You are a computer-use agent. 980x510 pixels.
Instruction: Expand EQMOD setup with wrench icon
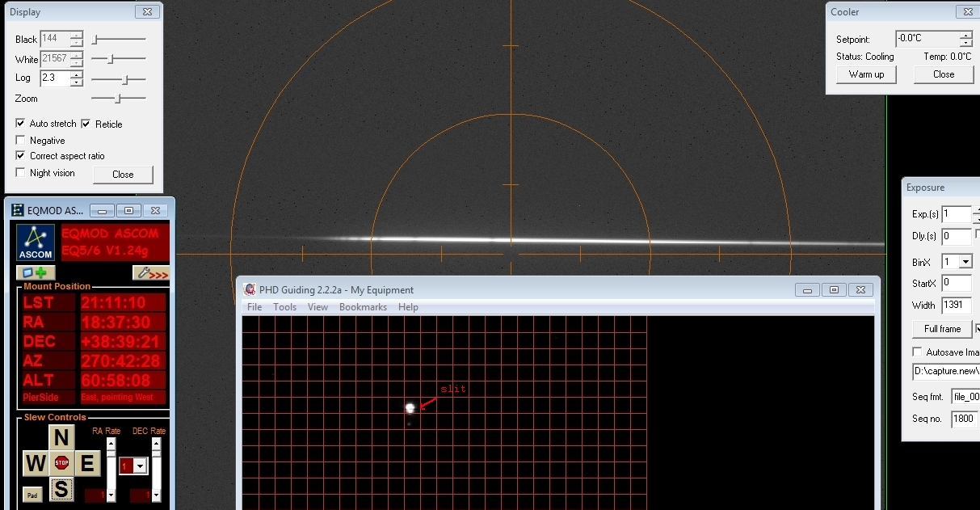tap(151, 273)
